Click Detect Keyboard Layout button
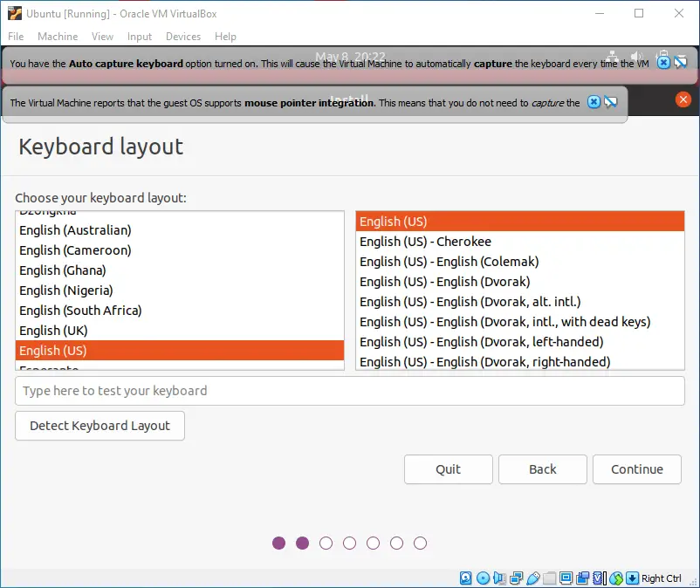Screen dimensions: 700x588 point(100,426)
